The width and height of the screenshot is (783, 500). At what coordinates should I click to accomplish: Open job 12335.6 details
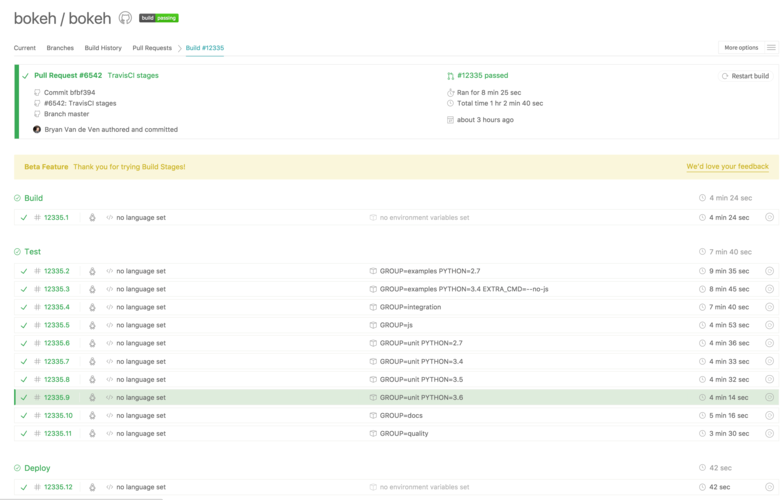[x=56, y=343]
